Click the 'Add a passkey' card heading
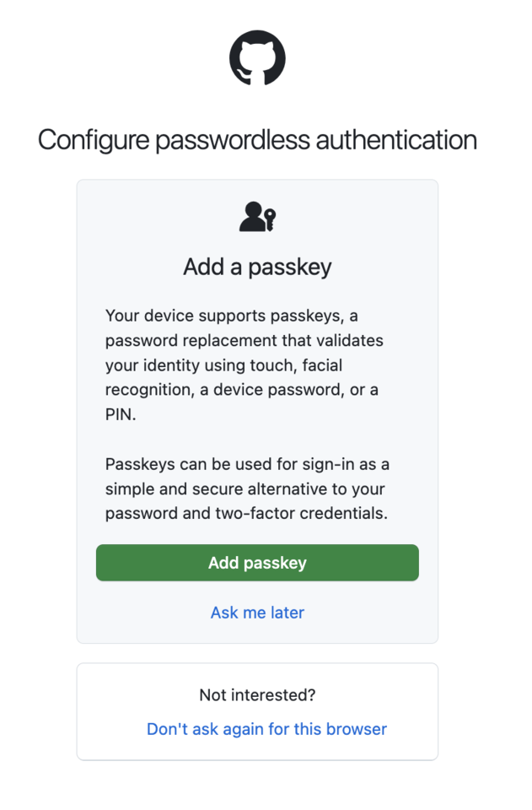This screenshot has height=810, width=532. 257,266
